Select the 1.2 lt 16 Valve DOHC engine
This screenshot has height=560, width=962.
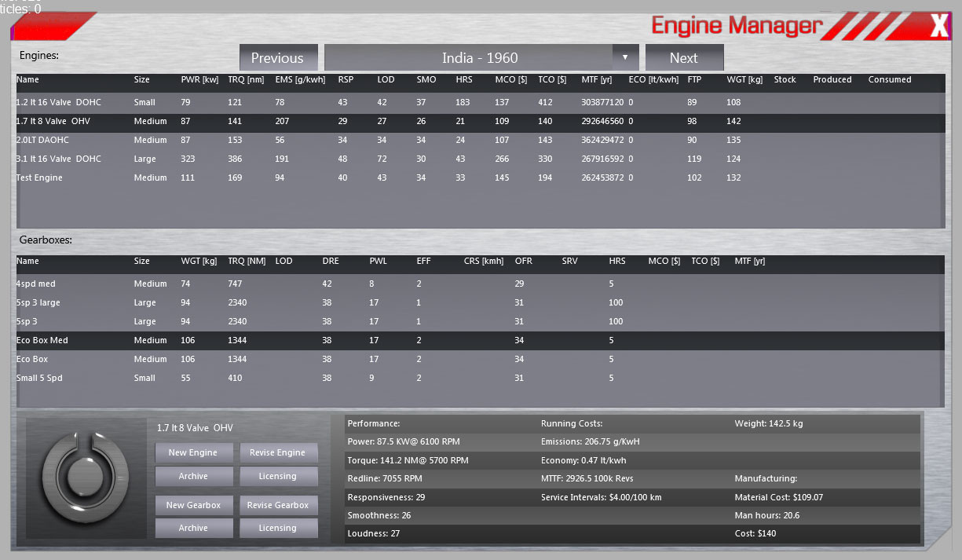click(x=480, y=102)
